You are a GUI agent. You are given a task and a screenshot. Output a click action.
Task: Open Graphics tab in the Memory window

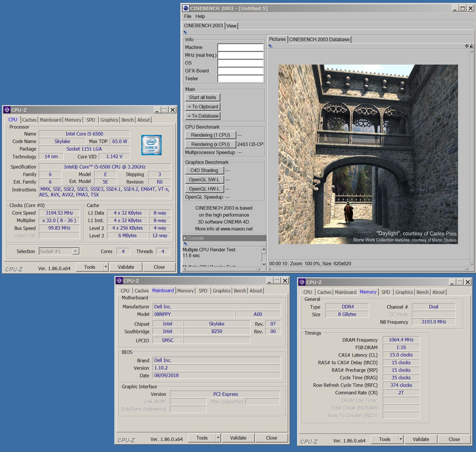(404, 292)
